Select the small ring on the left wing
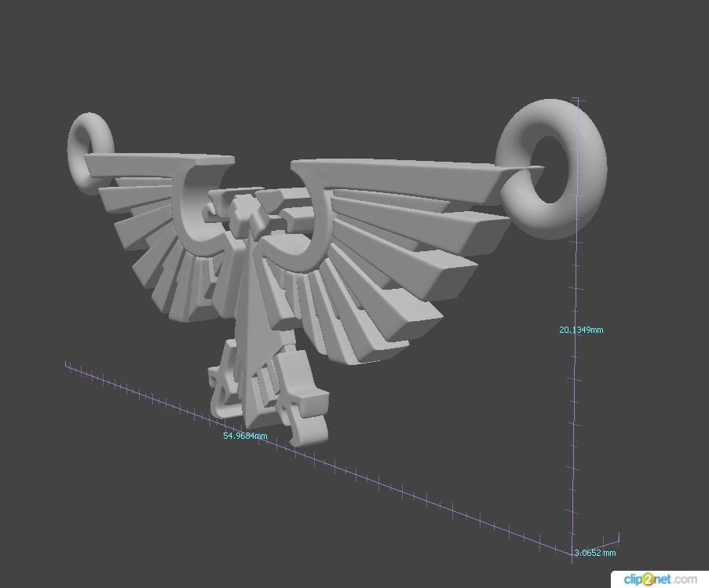 click(x=90, y=153)
